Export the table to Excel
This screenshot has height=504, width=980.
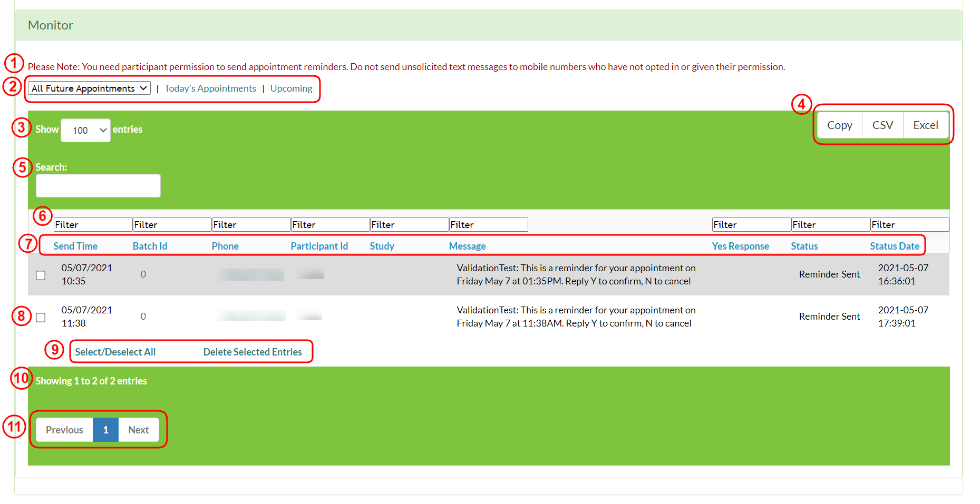coord(925,125)
